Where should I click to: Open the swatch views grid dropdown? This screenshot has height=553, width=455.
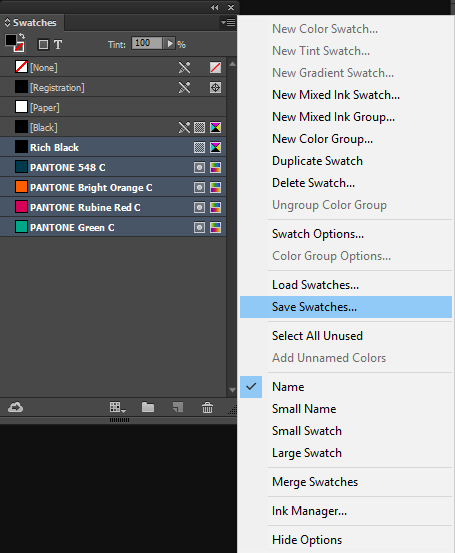click(x=117, y=407)
